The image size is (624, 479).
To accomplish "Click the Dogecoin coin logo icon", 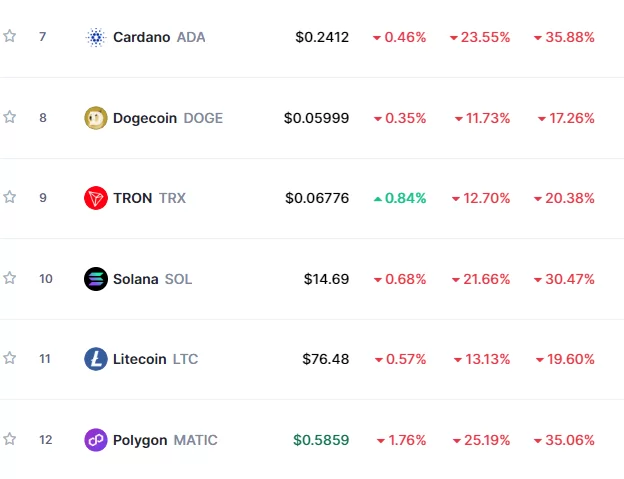I will pyautogui.click(x=96, y=118).
